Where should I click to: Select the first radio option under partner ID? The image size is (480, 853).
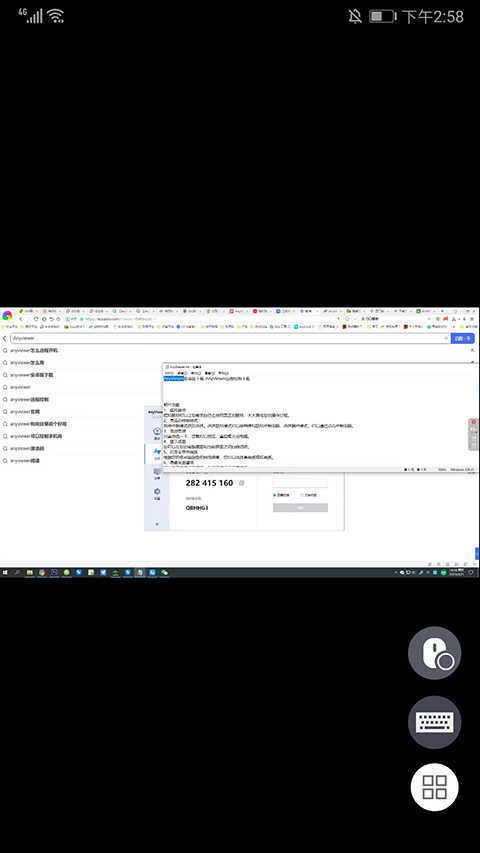tap(275, 495)
